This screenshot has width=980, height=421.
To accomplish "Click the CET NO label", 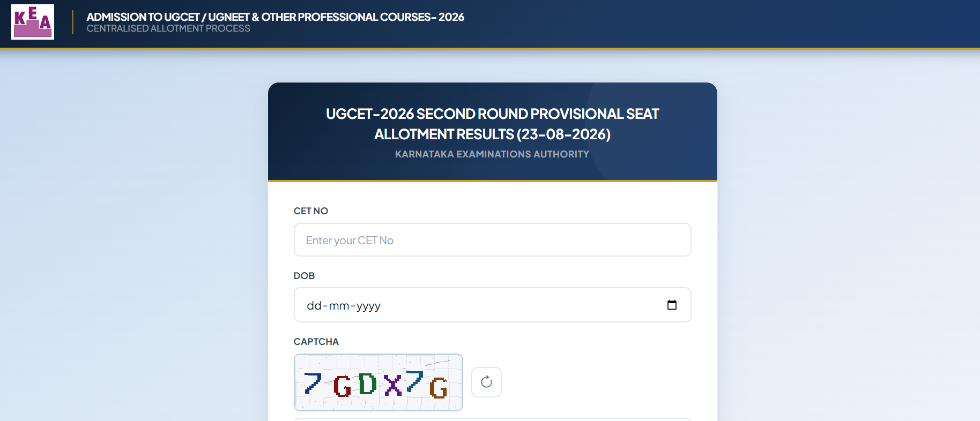I will (311, 211).
